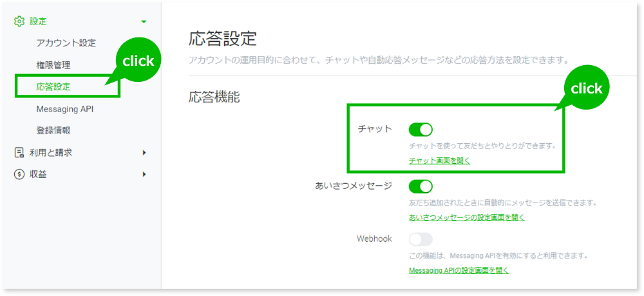Click the 利用と請求 document icon

(19, 153)
